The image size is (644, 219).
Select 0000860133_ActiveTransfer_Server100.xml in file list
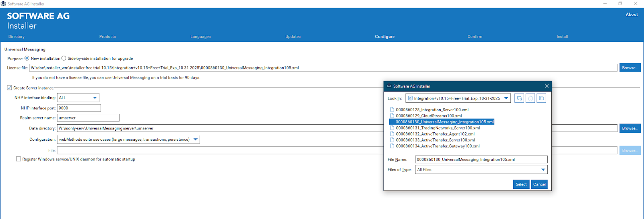click(x=435, y=140)
